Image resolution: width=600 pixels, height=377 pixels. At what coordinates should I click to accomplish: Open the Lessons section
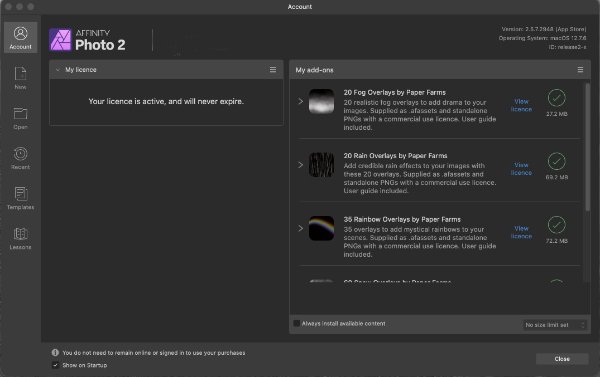(x=21, y=238)
